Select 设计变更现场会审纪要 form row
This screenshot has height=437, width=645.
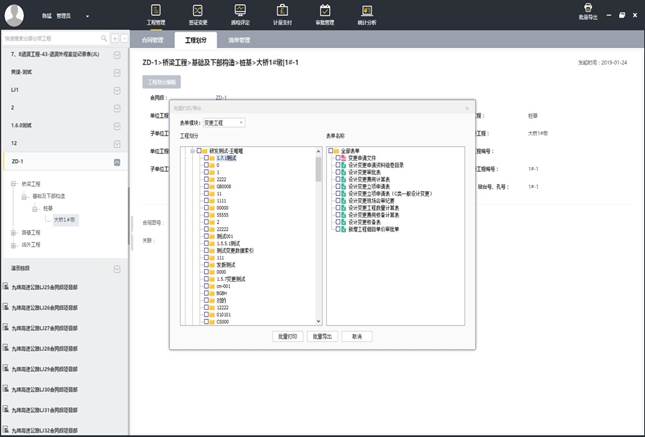click(371, 201)
